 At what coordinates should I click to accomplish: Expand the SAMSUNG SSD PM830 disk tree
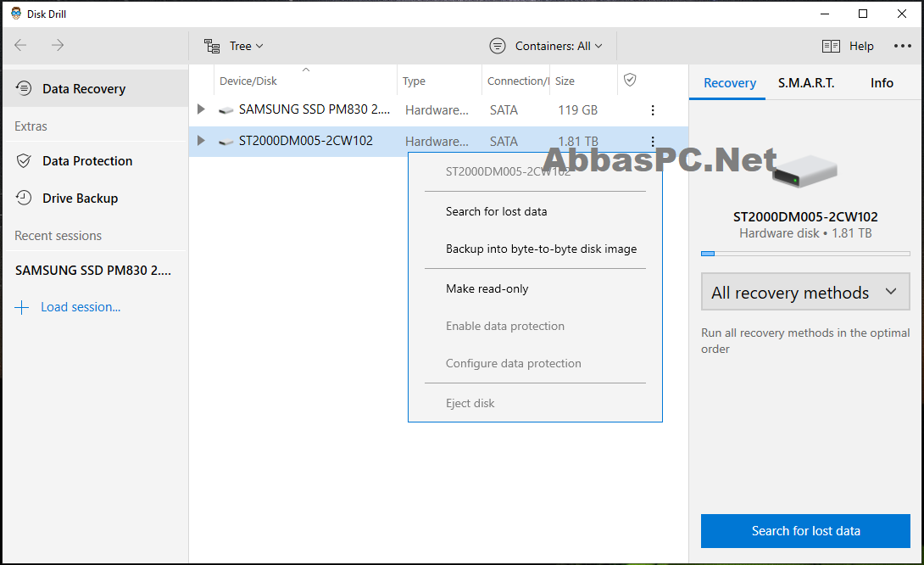201,109
